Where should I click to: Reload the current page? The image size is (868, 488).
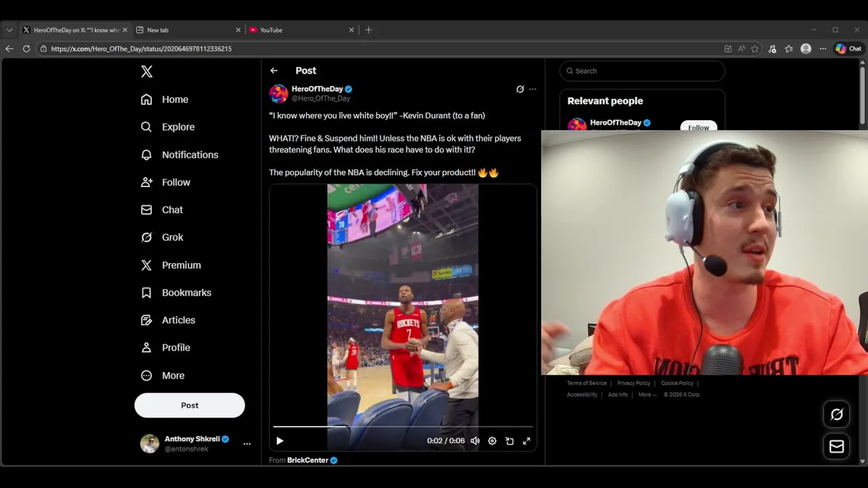click(x=26, y=49)
